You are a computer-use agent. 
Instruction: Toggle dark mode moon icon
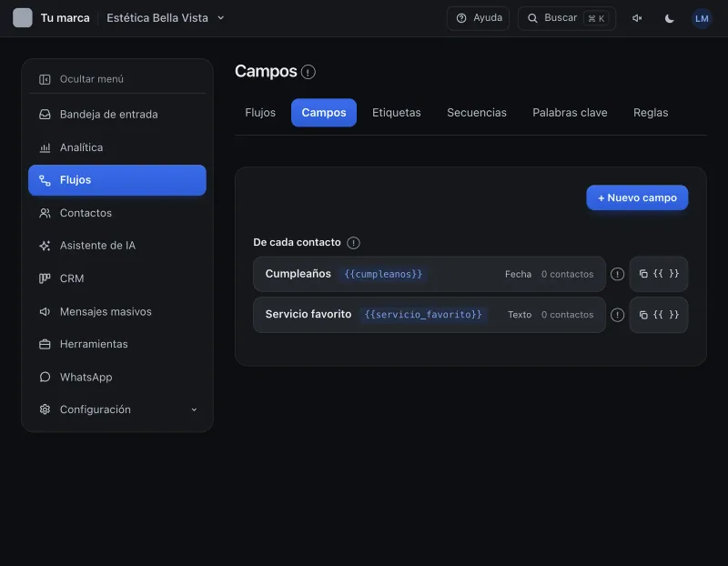click(x=669, y=18)
